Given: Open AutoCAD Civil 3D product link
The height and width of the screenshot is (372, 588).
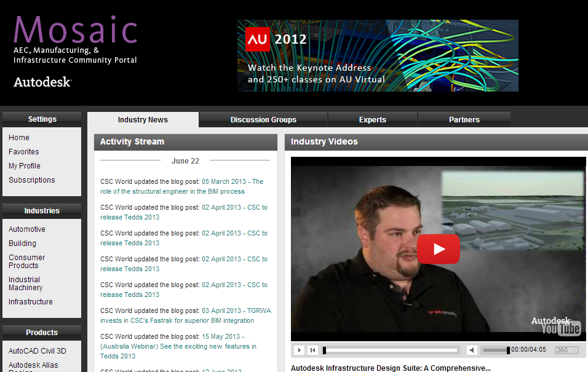Looking at the screenshot, I should 38,351.
